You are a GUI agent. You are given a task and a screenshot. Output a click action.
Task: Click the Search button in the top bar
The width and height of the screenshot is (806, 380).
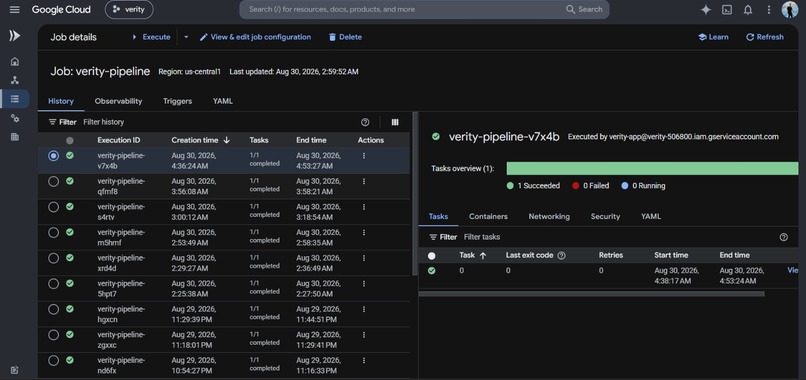pos(584,9)
